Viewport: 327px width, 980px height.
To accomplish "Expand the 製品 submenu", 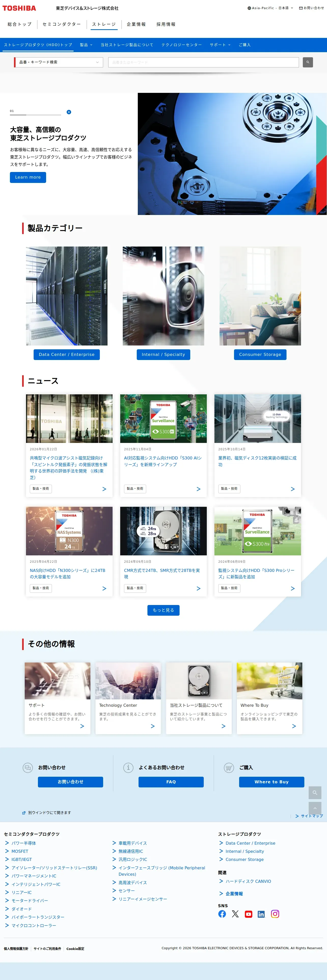I will [86, 45].
